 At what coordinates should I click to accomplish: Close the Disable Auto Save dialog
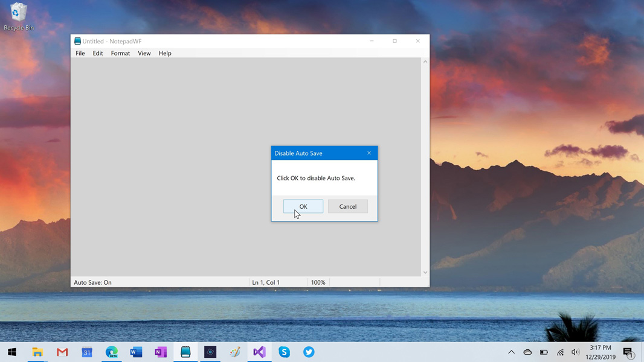pyautogui.click(x=369, y=153)
